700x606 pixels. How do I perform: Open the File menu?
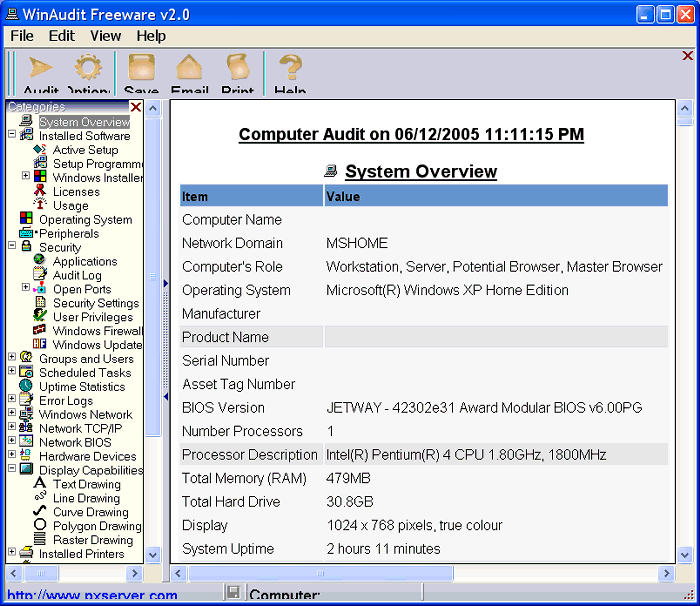(22, 36)
